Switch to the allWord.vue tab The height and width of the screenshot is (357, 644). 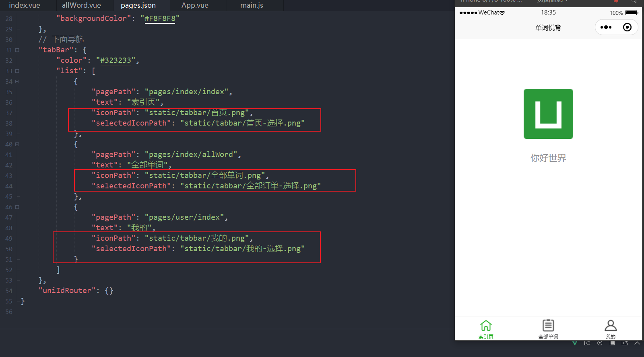(x=81, y=5)
